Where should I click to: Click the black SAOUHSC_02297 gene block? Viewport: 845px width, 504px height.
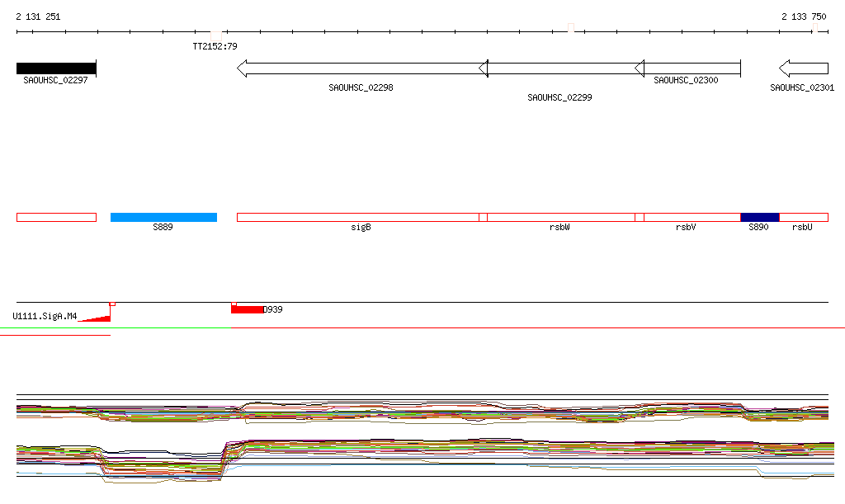pyautogui.click(x=56, y=68)
